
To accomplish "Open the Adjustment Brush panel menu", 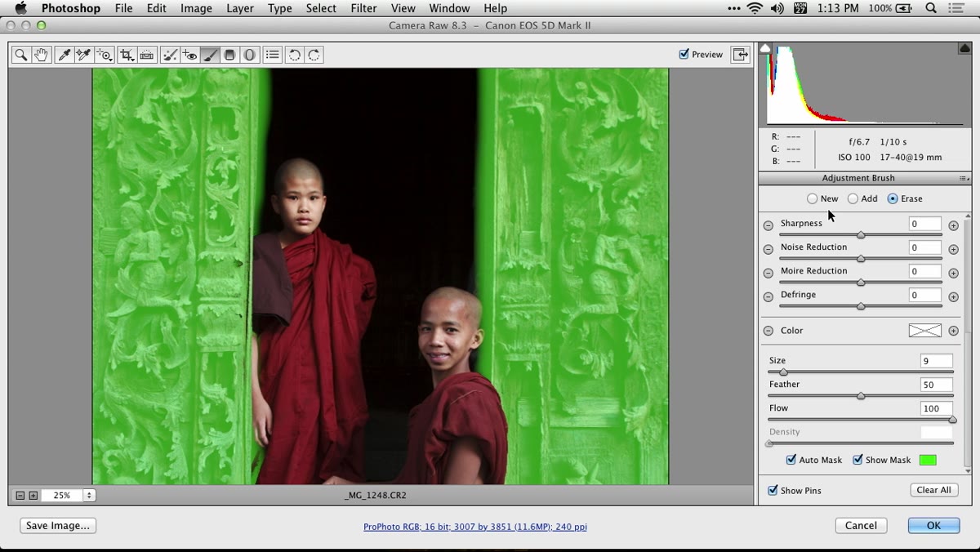I will [964, 178].
